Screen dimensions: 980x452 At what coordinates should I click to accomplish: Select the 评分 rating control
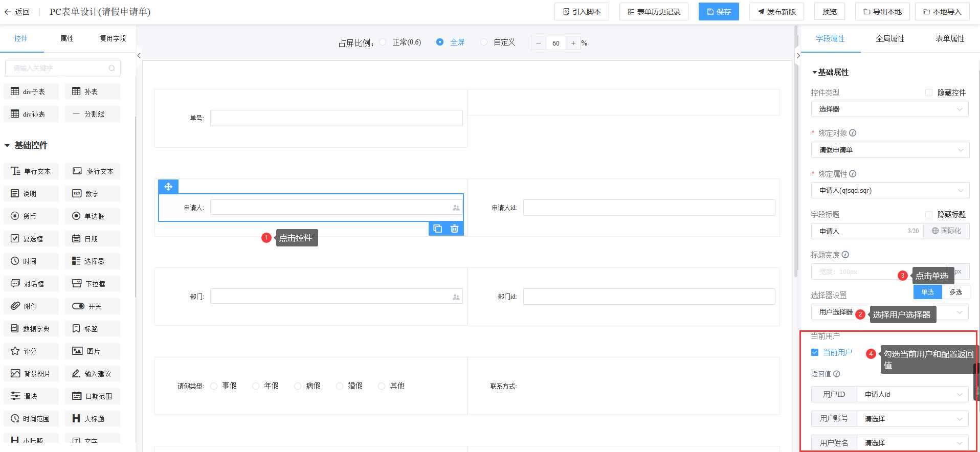tap(31, 351)
